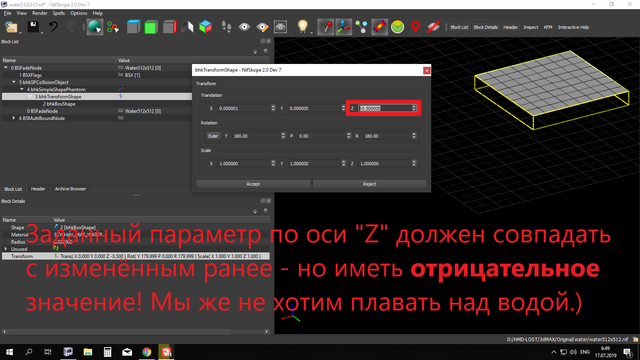Click the Inspect toolbar button
This screenshot has width=640, height=360.
[531, 27]
